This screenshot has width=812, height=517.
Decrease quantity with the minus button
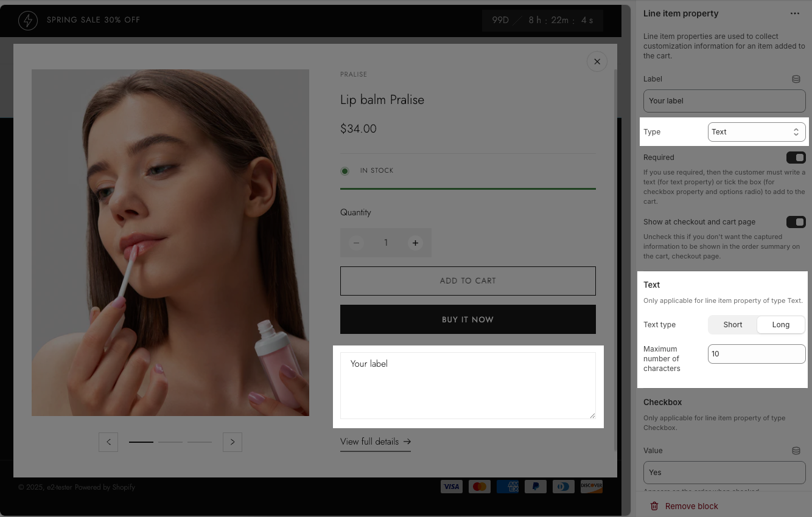click(357, 243)
